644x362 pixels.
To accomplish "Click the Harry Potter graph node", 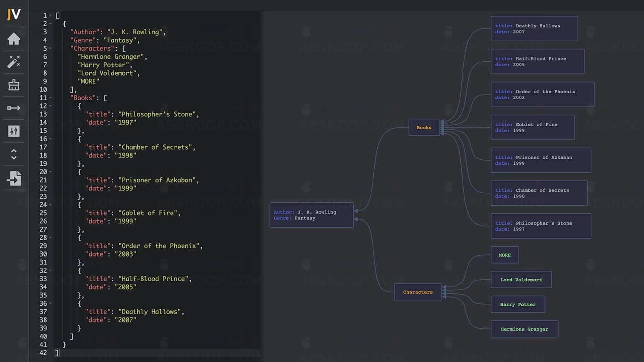I will pyautogui.click(x=518, y=304).
